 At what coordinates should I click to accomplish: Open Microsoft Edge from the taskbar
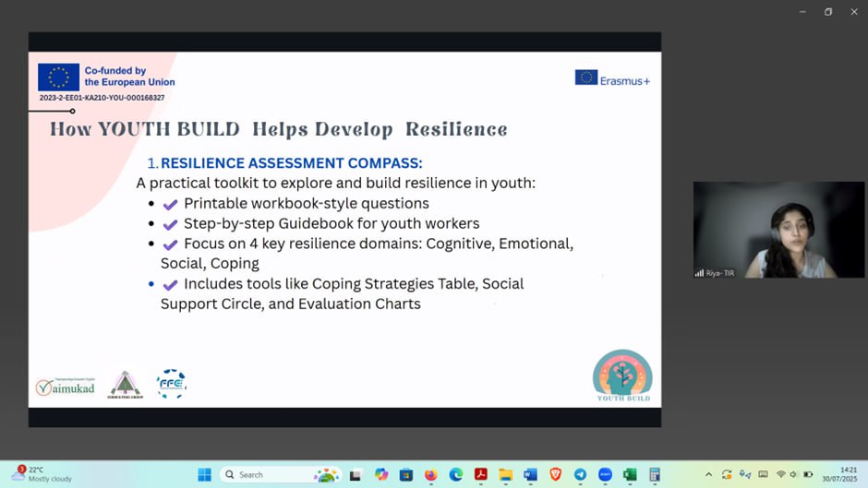click(x=455, y=475)
